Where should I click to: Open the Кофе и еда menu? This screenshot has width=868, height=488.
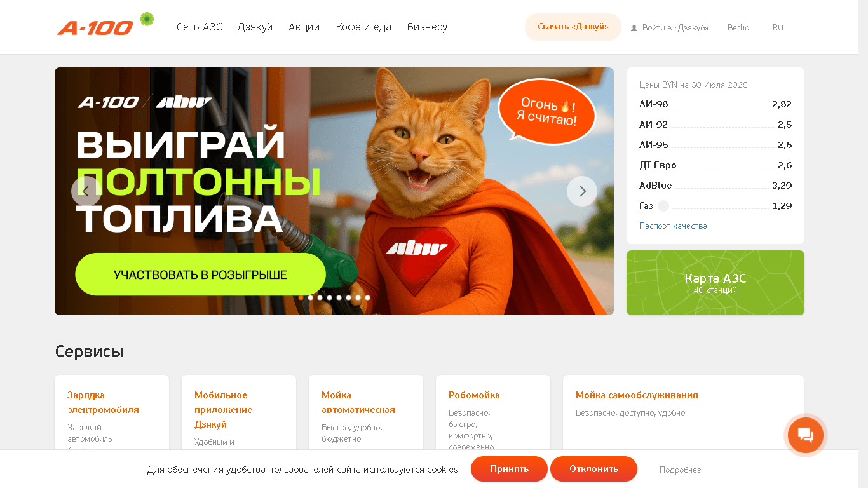363,27
